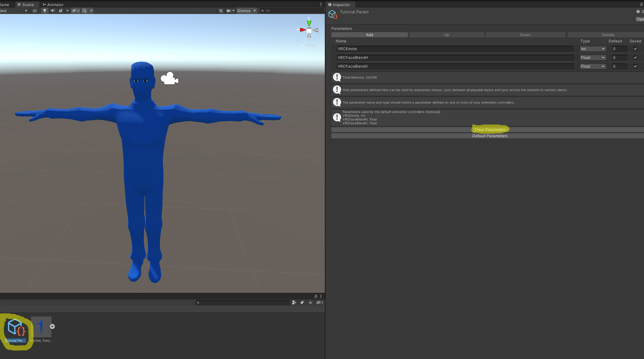Uncheck Saved for VRCEmote parameter
This screenshot has width=644, height=359.
(x=635, y=49)
